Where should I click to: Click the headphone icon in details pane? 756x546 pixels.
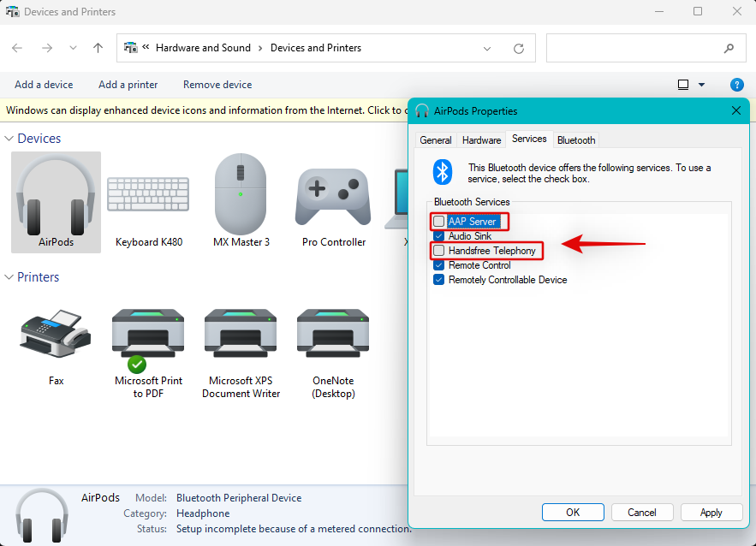pyautogui.click(x=42, y=514)
